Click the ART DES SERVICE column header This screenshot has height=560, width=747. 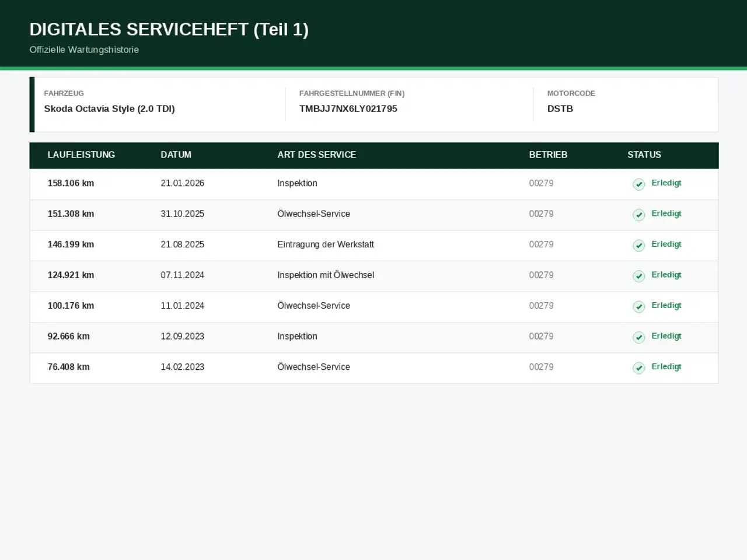(x=317, y=155)
